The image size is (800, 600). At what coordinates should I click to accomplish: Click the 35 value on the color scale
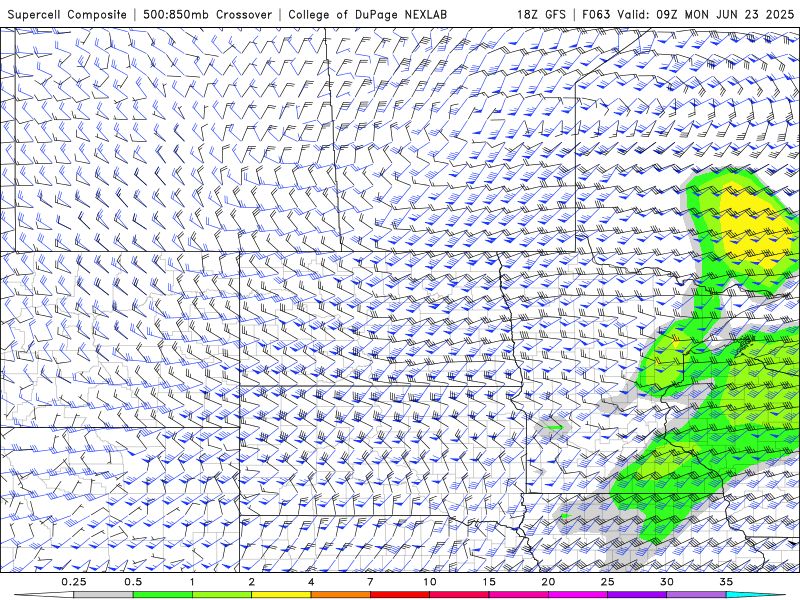(726, 582)
